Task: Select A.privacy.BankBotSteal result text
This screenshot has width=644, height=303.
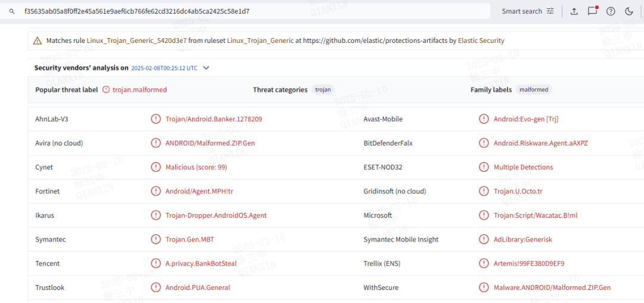Action: [201, 263]
